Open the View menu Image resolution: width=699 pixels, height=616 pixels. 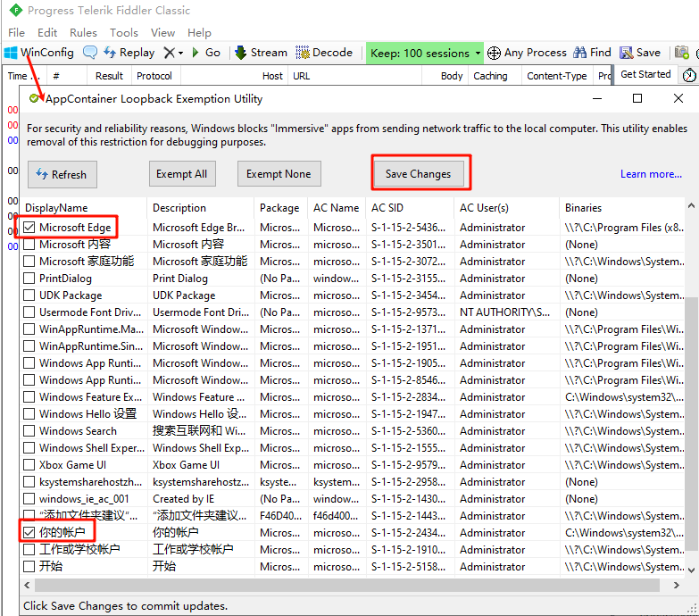point(162,32)
